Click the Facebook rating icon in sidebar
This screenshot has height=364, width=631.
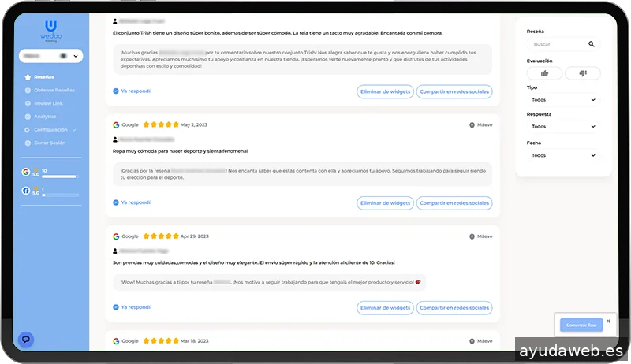point(25,191)
